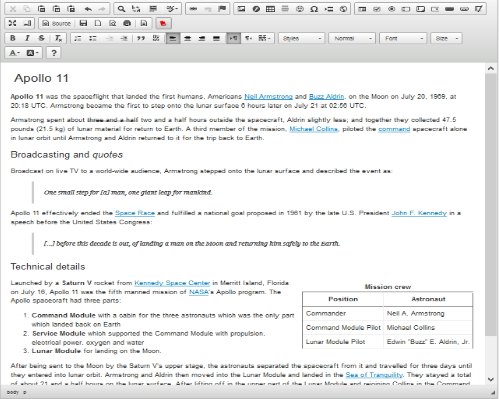The image size is (499, 399).
Task: Click the Redo arrow icon
Action: (x=102, y=9)
